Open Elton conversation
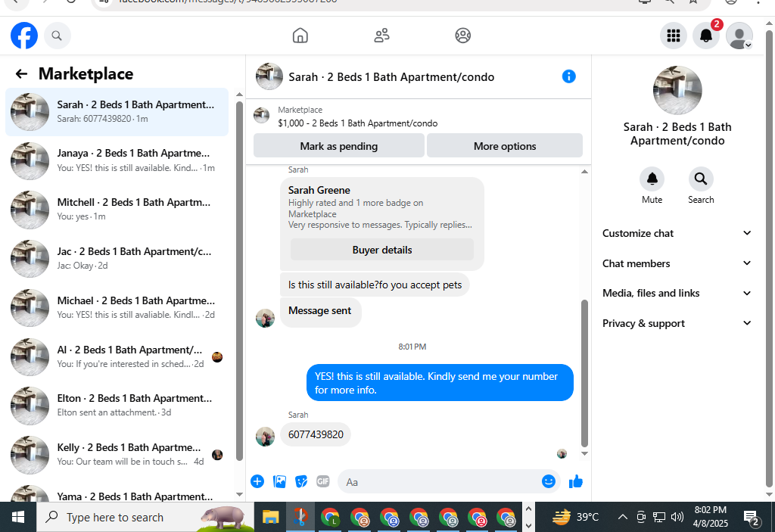The height and width of the screenshot is (532, 775). [x=117, y=406]
